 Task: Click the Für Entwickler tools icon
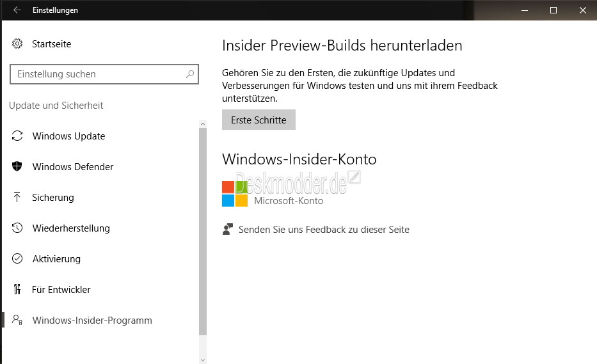17,289
